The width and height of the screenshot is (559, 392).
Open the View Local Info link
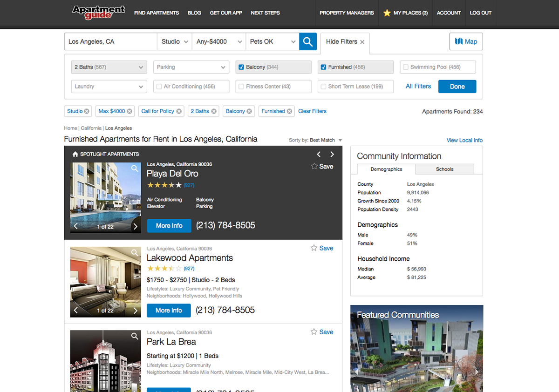point(464,140)
